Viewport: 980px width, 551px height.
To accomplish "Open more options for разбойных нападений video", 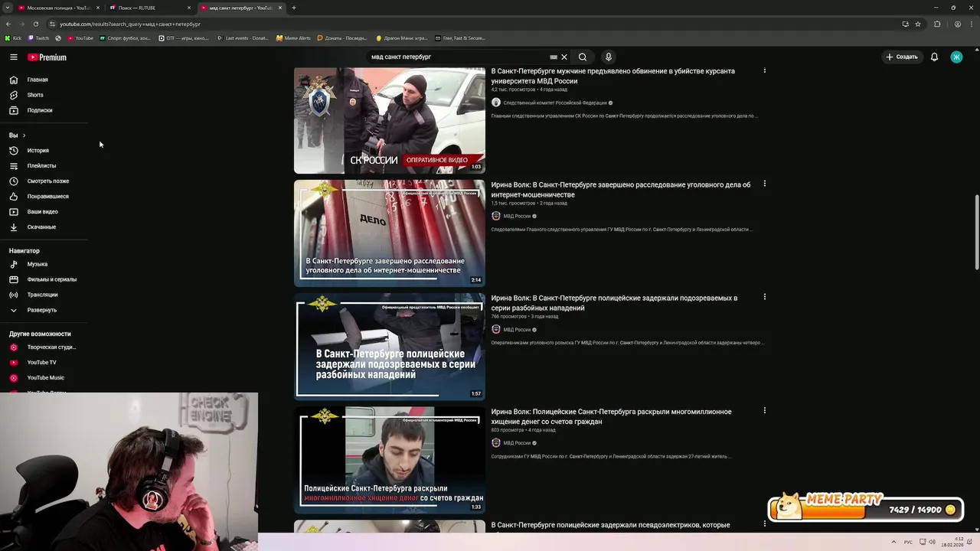I will pos(764,297).
